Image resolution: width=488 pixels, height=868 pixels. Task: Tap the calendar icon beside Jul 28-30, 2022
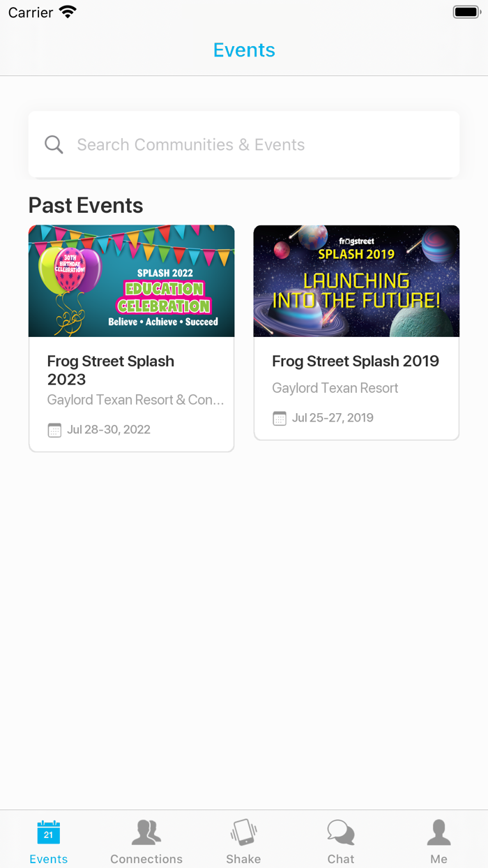54,430
